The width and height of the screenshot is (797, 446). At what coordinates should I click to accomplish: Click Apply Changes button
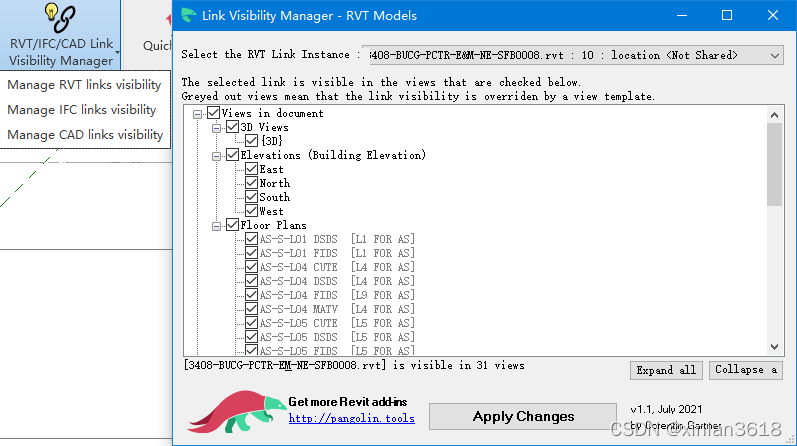coord(523,417)
